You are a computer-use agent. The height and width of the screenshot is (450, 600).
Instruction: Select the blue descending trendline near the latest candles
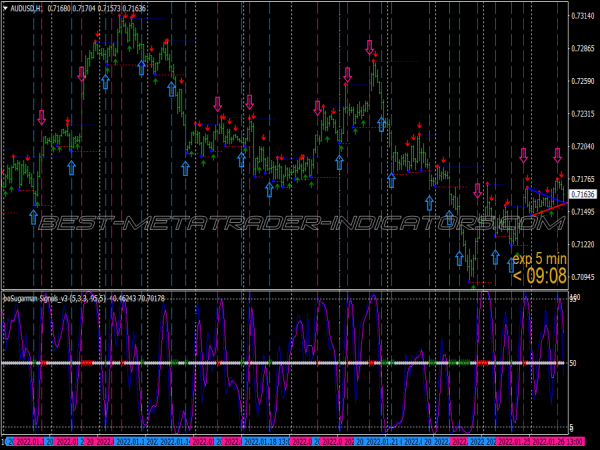pos(546,196)
